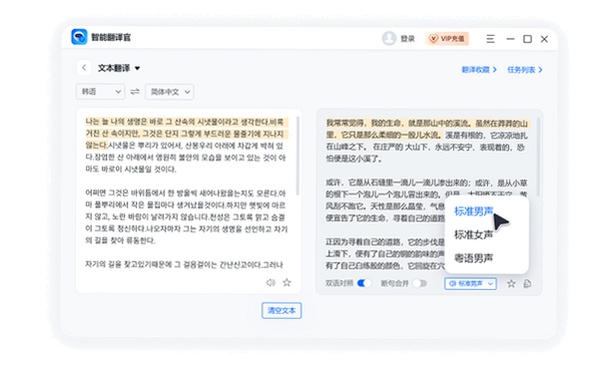Open the hamburger menu in title bar

[490, 39]
